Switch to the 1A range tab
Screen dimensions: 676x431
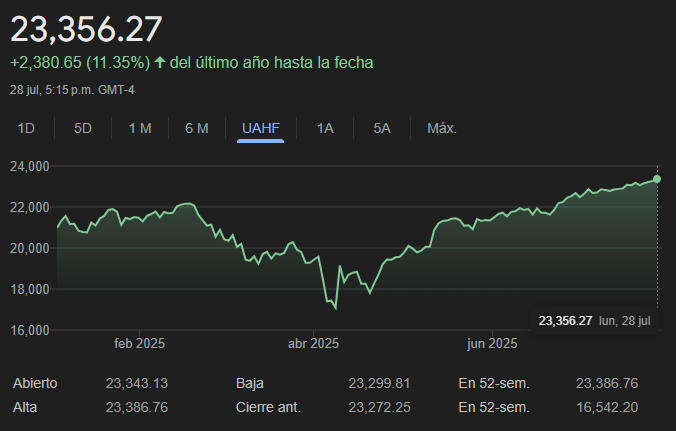pyautogui.click(x=325, y=128)
